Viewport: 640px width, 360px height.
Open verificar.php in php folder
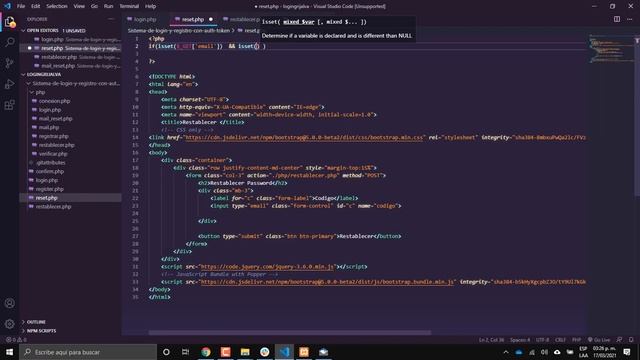53,154
